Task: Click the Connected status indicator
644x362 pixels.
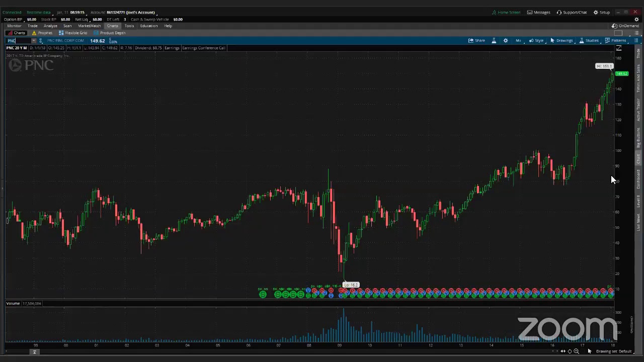Action: click(x=12, y=12)
